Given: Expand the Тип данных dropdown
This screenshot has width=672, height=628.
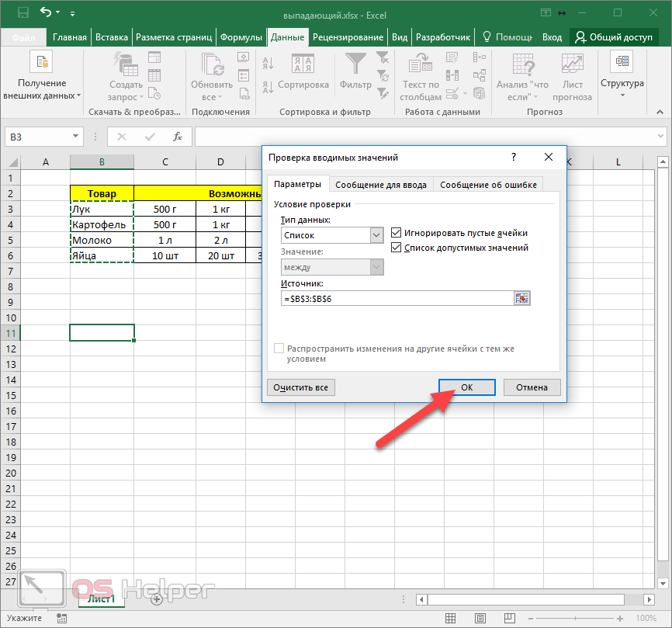Looking at the screenshot, I should pyautogui.click(x=376, y=234).
